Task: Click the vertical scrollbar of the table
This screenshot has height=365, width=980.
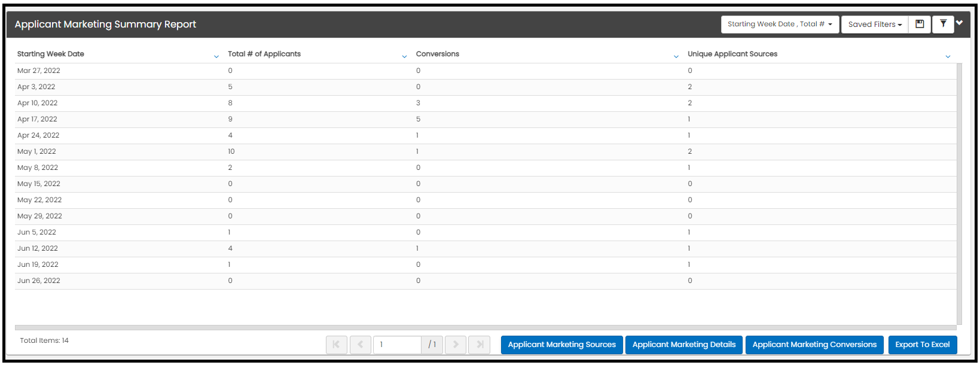Action: [x=959, y=193]
